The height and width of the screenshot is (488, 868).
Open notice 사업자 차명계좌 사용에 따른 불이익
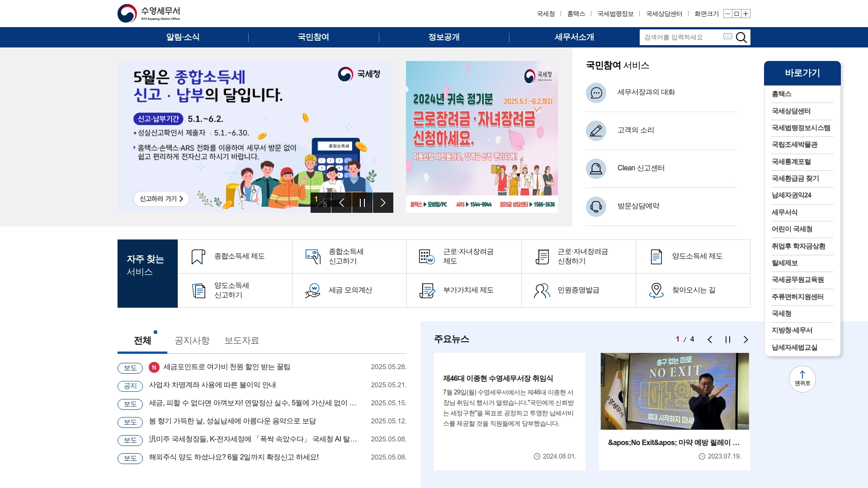212,385
